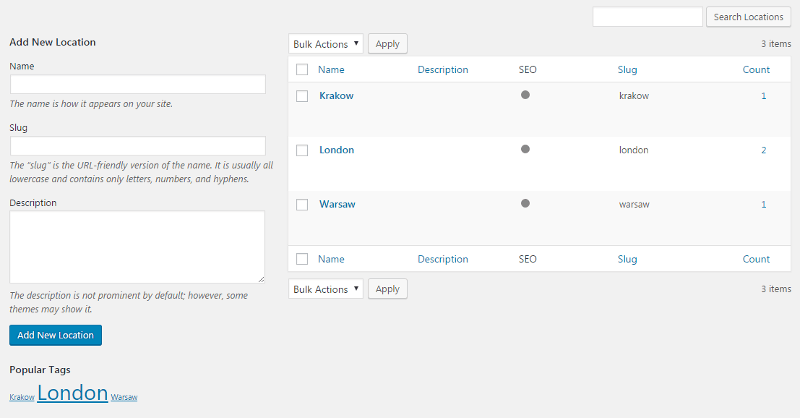800x418 pixels.
Task: Click the Krakow row SEO status dot
Action: pyautogui.click(x=525, y=95)
